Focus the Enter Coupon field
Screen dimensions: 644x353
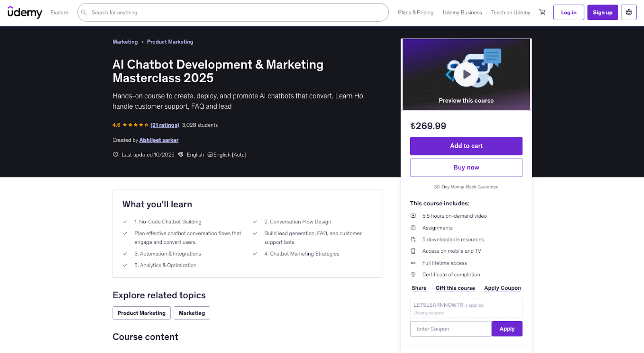point(451,329)
